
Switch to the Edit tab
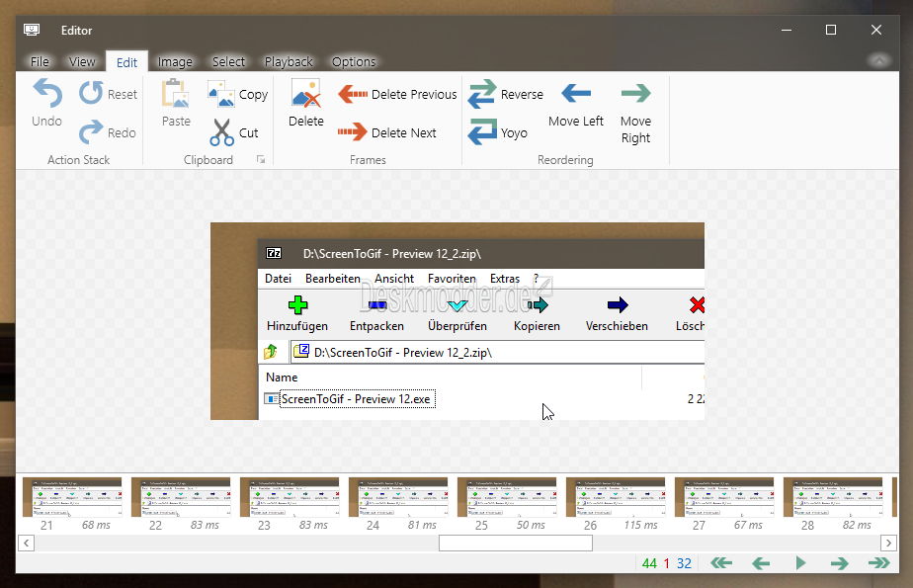126,62
